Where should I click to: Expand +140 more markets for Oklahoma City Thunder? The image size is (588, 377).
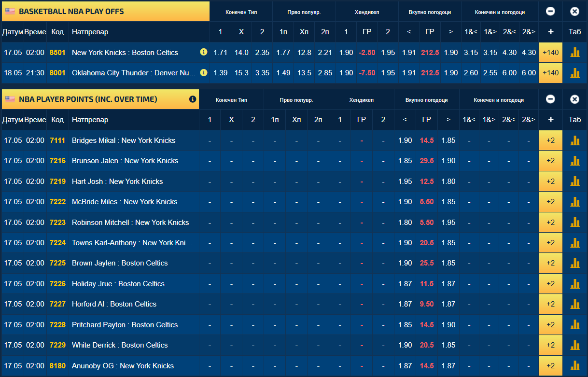click(550, 73)
